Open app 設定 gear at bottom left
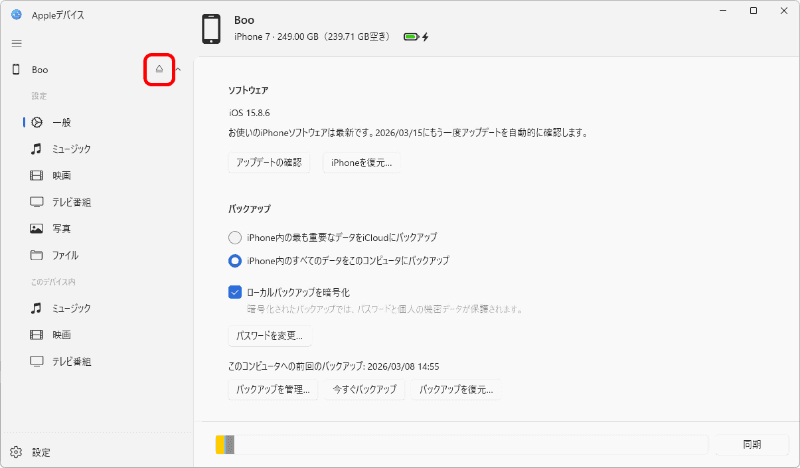Screen dimensions: 800x468 point(16,452)
